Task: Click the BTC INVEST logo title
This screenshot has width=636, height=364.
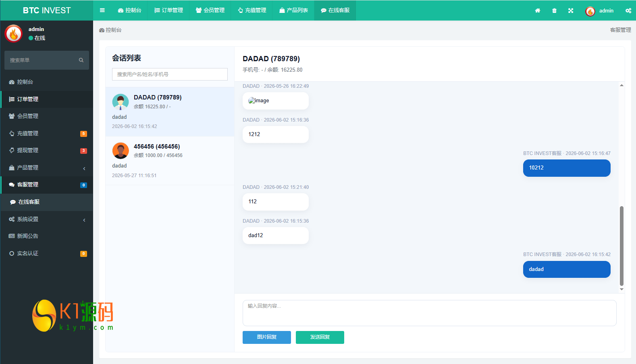Action: [x=47, y=10]
